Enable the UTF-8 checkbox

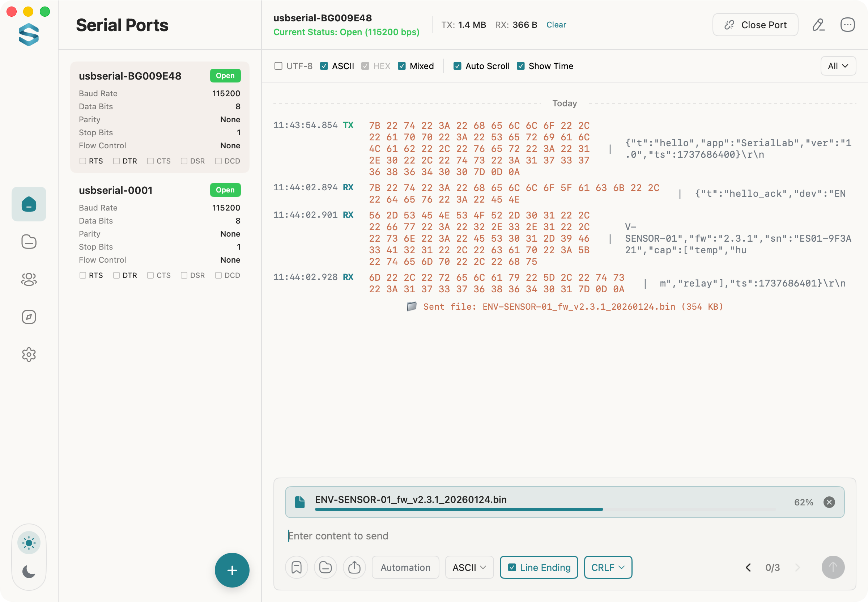(x=278, y=66)
